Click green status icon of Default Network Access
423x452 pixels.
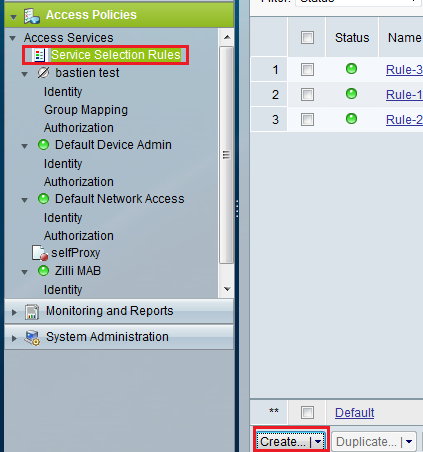point(43,199)
